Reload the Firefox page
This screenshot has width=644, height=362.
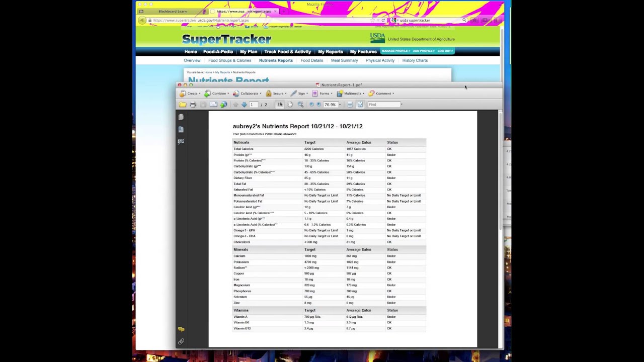[x=383, y=21]
